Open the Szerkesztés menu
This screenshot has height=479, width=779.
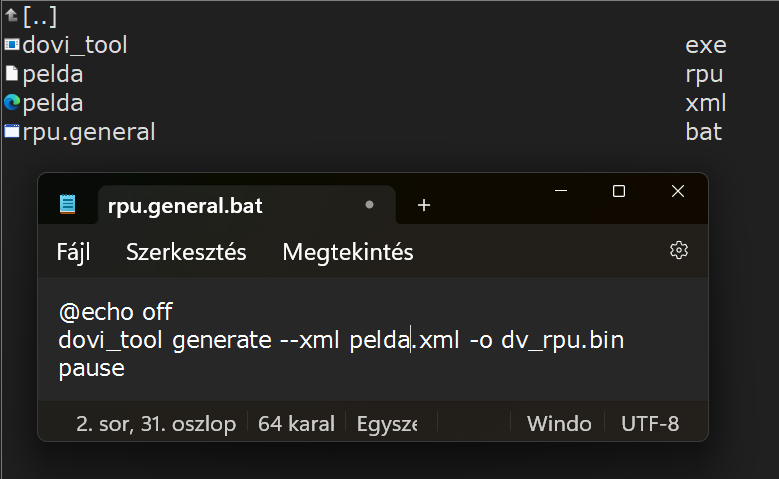(x=186, y=252)
